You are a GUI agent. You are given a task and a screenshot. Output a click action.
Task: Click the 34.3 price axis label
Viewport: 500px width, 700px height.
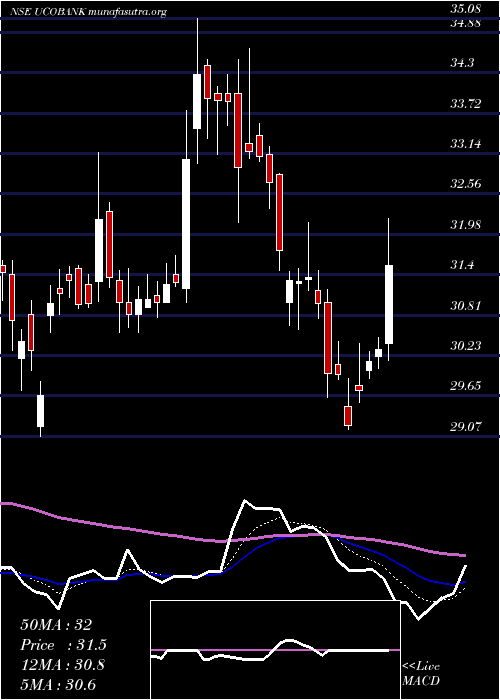(x=462, y=63)
